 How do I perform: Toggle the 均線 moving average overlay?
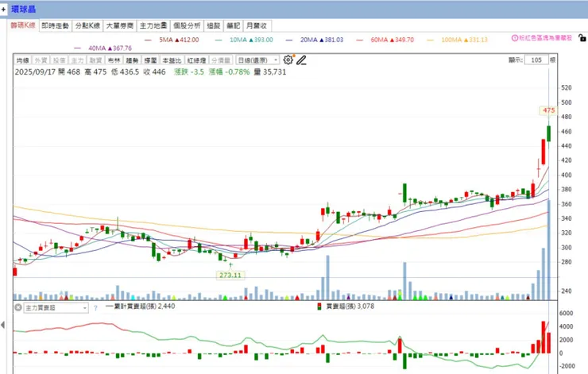22,60
